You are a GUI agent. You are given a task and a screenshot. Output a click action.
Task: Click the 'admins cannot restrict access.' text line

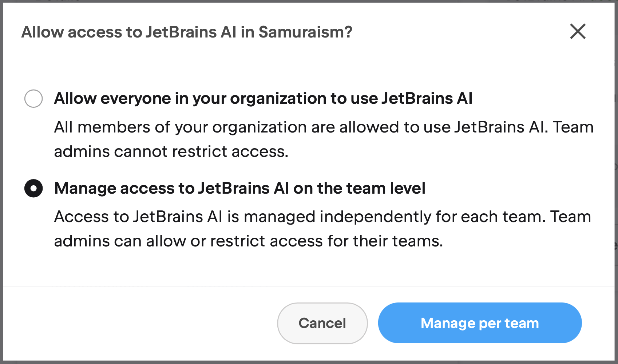pos(171,151)
